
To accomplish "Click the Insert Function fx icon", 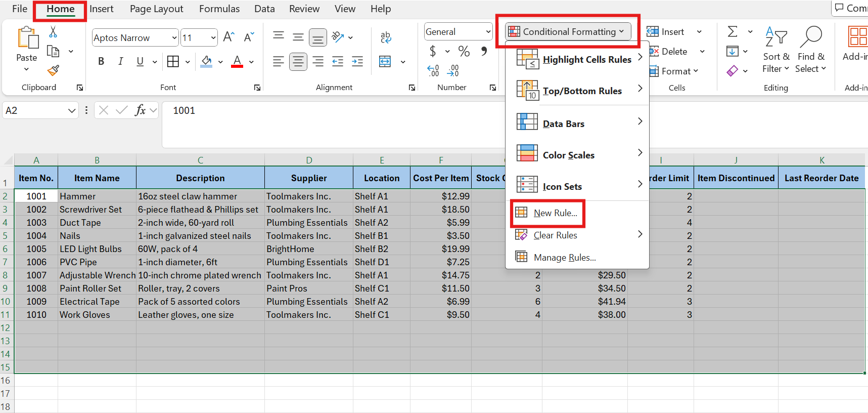I will pos(140,110).
